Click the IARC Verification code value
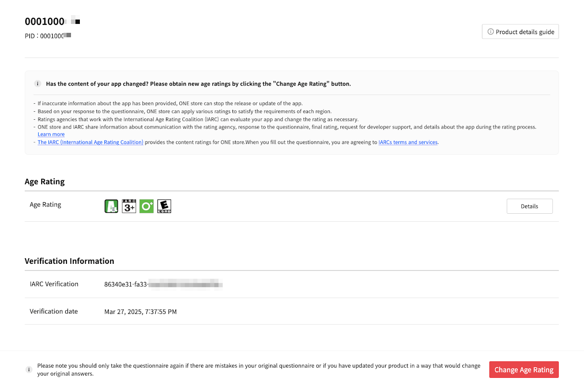 (163, 284)
